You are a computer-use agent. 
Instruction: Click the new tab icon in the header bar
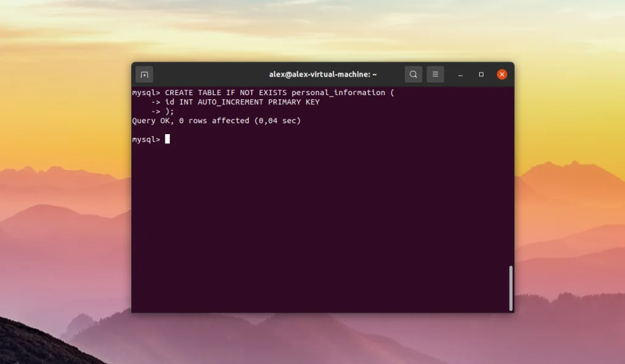click(x=143, y=74)
